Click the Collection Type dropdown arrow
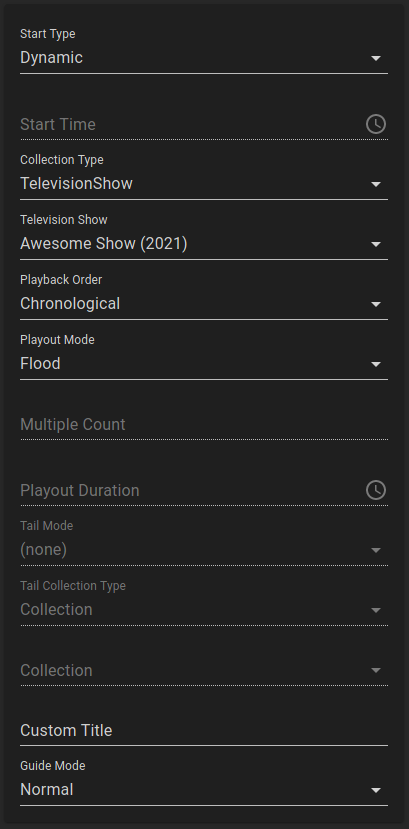 point(376,184)
